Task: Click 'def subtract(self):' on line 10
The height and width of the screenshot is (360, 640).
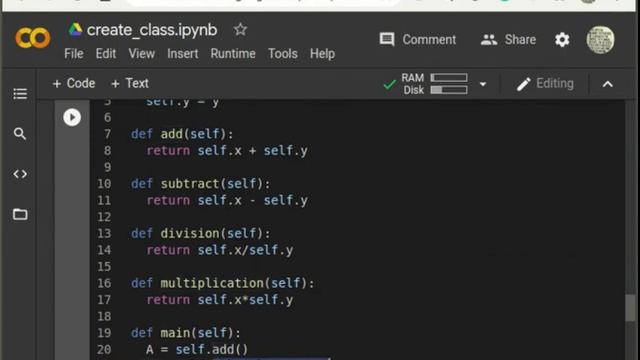Action: tap(200, 184)
